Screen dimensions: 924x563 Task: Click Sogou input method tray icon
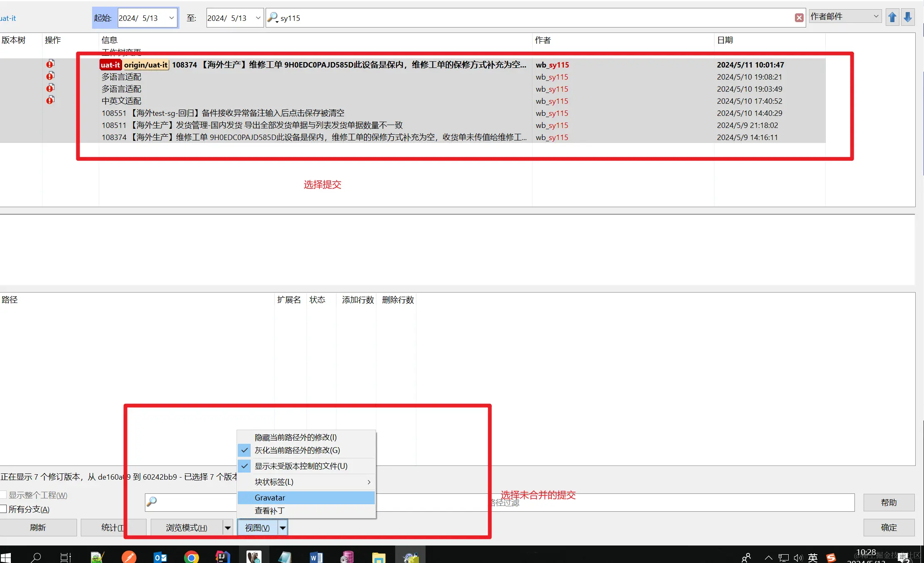pyautogui.click(x=831, y=558)
